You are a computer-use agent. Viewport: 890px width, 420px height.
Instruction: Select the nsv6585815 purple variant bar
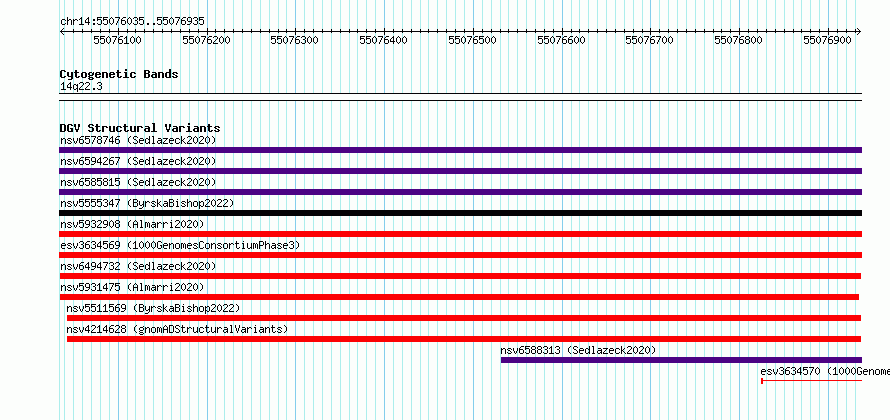pyautogui.click(x=460, y=192)
